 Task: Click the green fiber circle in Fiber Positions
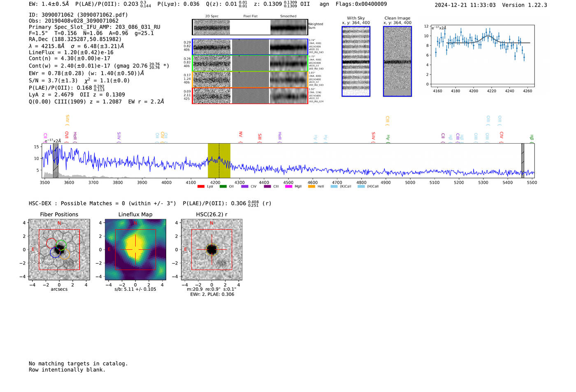(x=61, y=245)
